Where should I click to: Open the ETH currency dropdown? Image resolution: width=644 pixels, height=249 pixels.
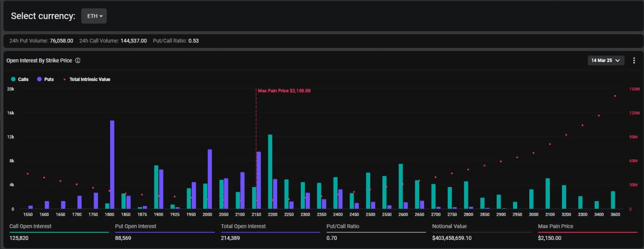(x=94, y=16)
